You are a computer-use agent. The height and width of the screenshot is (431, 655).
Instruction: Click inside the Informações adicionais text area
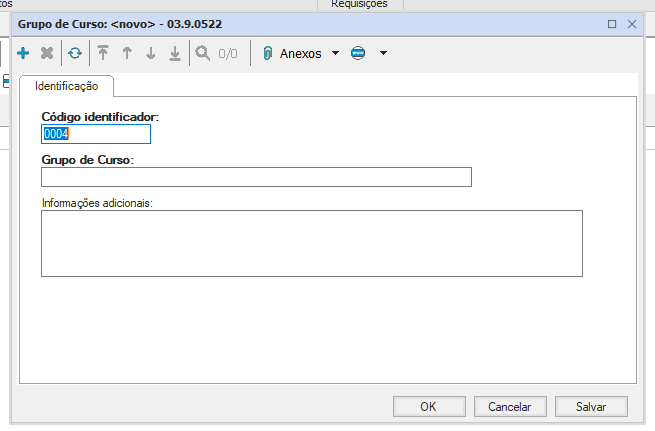click(x=311, y=242)
